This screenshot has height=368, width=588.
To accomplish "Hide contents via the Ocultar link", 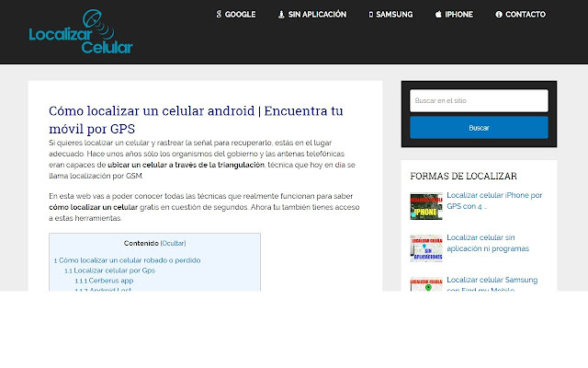I will 173,243.
